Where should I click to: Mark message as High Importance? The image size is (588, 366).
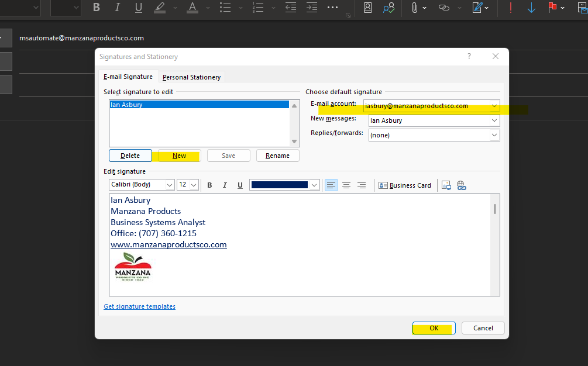(510, 8)
